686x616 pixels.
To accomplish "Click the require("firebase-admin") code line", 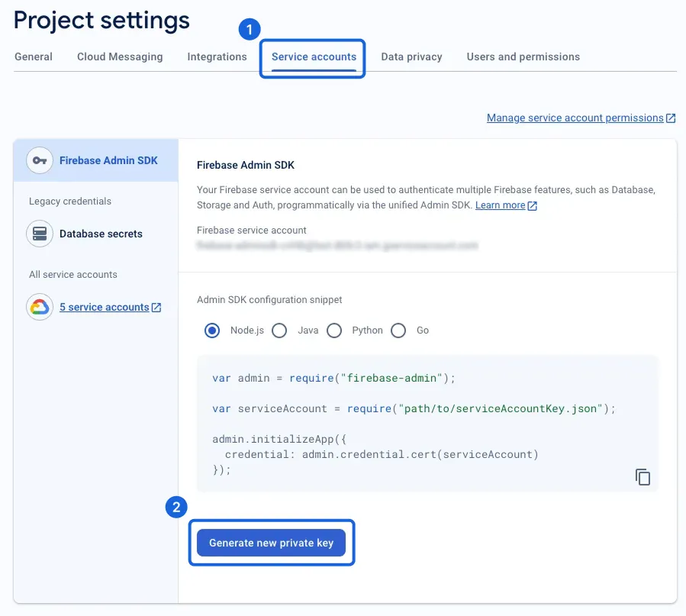I will [333, 378].
